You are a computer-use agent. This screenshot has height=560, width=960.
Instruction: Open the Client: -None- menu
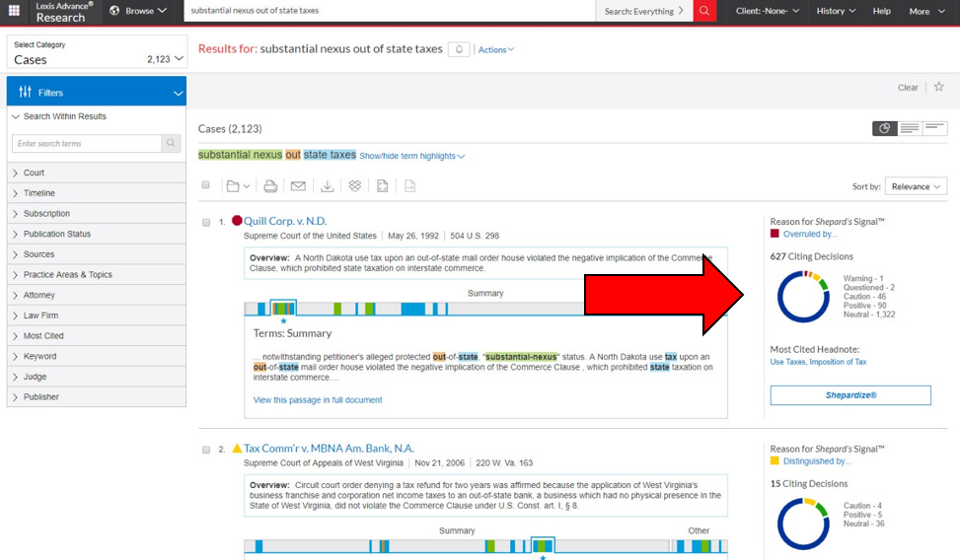coord(768,11)
